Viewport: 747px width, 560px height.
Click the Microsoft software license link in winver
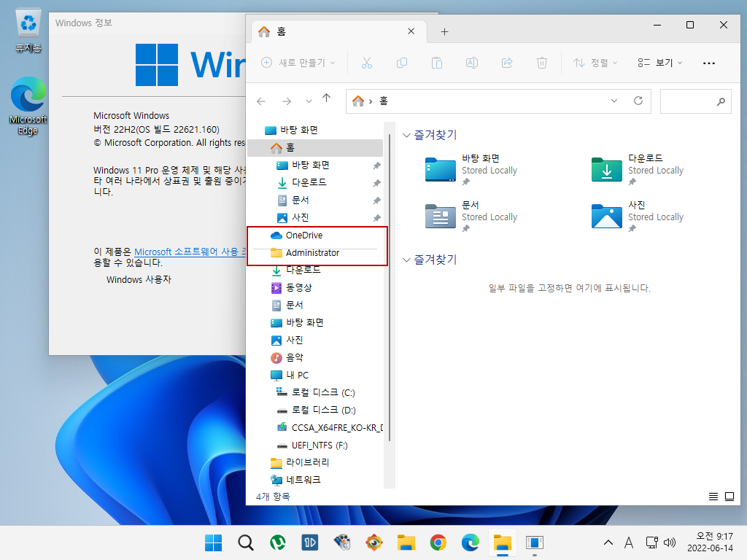[x=190, y=252]
